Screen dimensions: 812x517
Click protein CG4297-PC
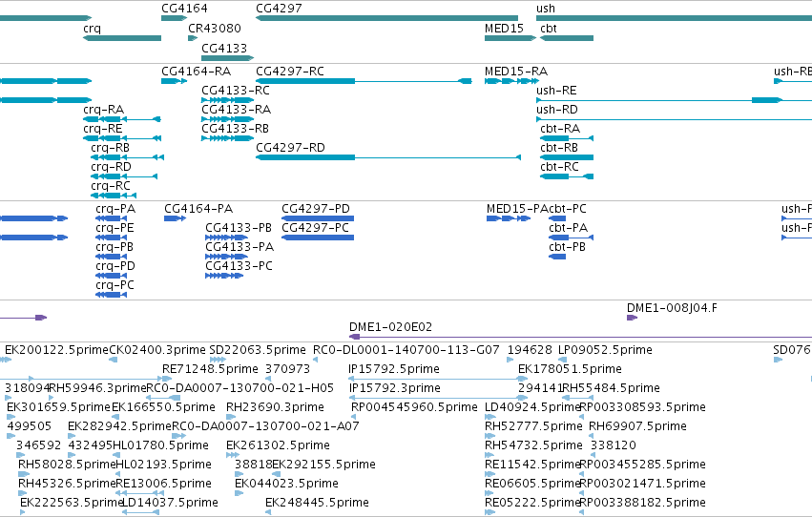[x=316, y=228]
